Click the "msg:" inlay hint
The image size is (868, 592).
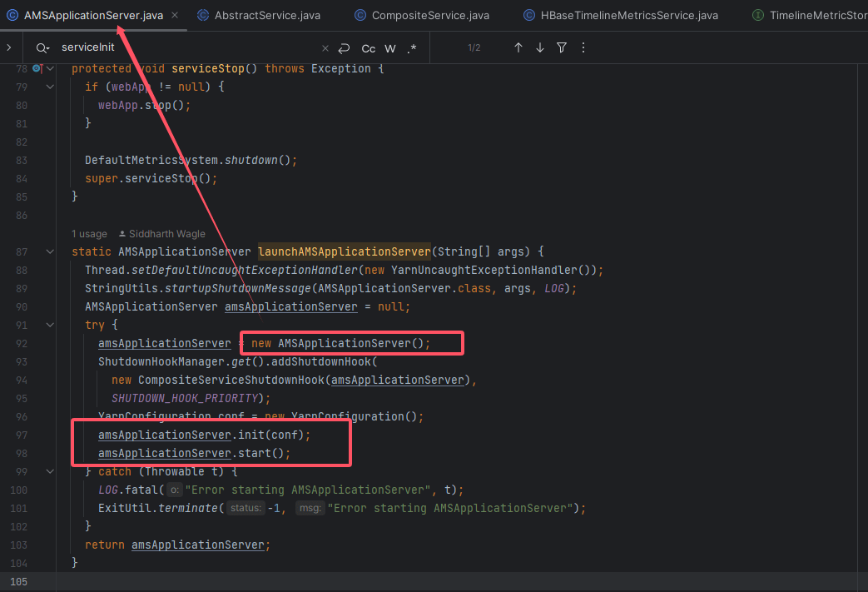[310, 508]
